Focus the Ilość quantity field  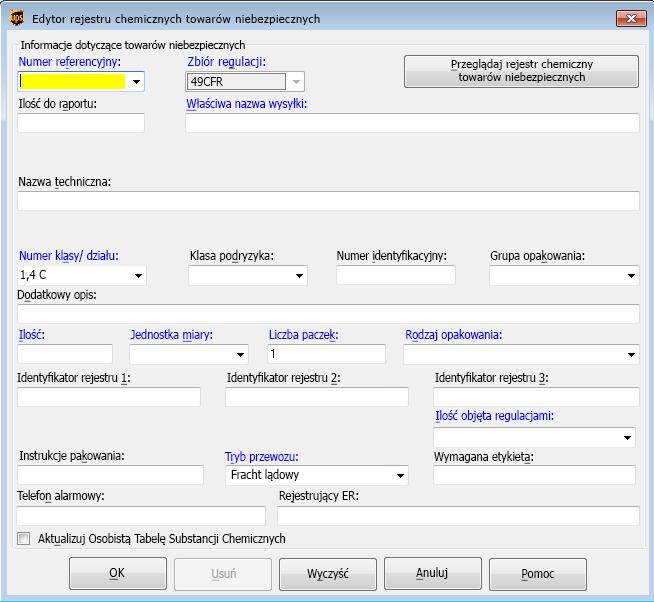point(65,354)
